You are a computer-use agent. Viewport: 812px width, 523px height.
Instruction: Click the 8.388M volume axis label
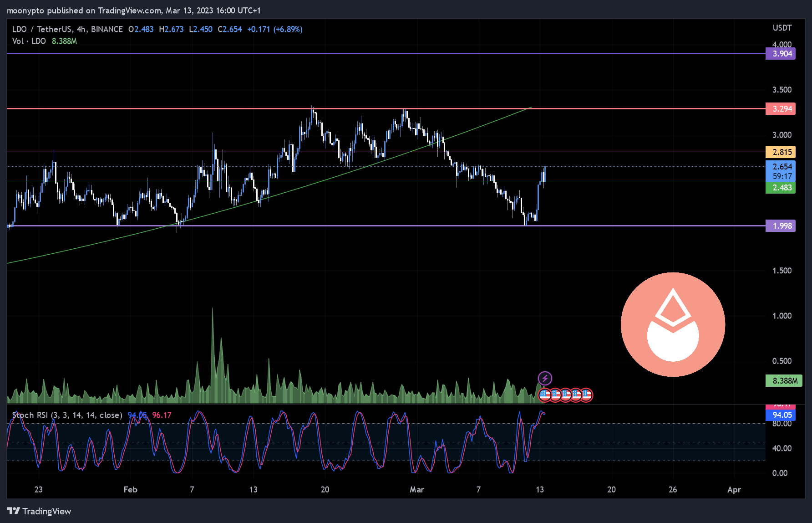click(784, 381)
